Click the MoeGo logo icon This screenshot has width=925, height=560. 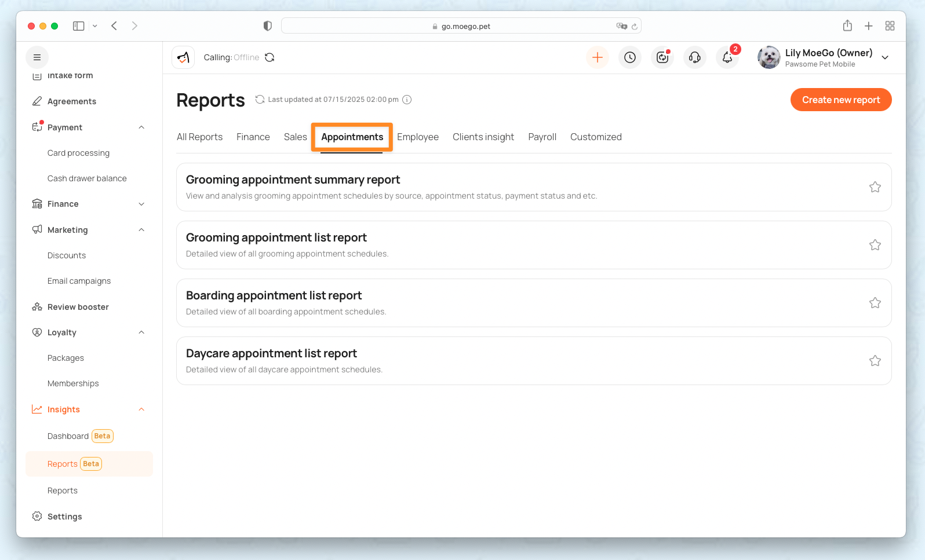pos(183,57)
